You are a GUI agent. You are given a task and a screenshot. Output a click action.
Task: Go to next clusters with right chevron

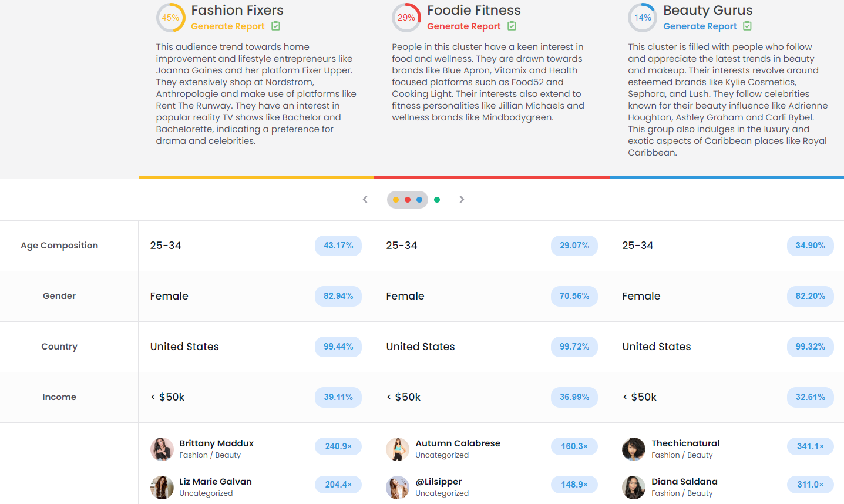(462, 200)
